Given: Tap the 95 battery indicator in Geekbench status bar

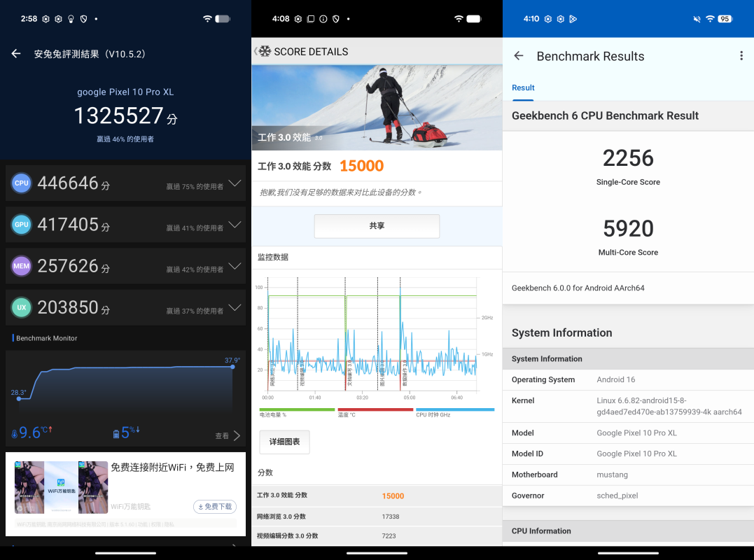Looking at the screenshot, I should tap(725, 19).
